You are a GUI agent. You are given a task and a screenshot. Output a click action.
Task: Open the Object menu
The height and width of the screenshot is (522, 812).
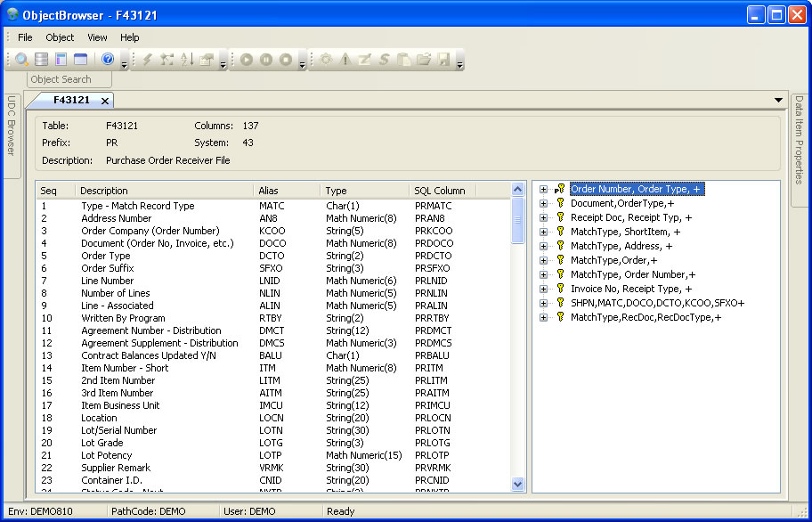(60, 37)
